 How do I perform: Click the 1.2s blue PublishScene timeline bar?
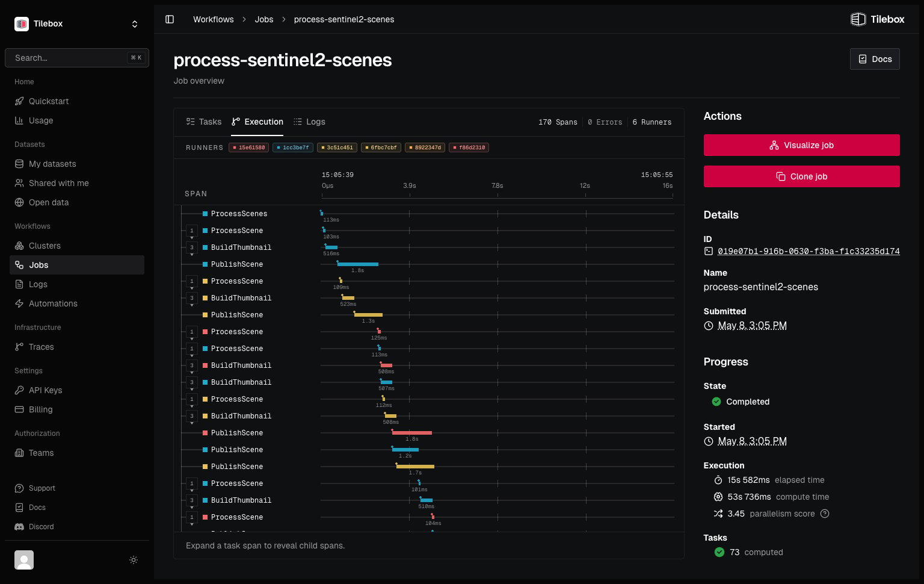[405, 450]
